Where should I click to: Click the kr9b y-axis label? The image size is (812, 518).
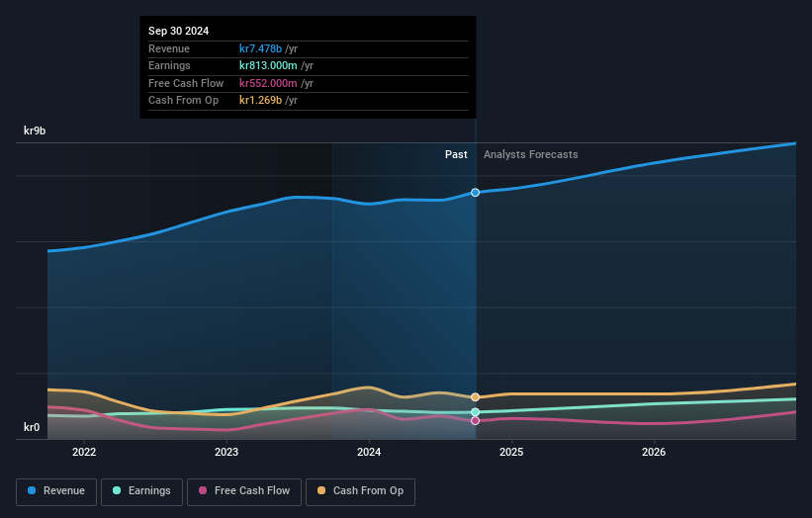35,130
